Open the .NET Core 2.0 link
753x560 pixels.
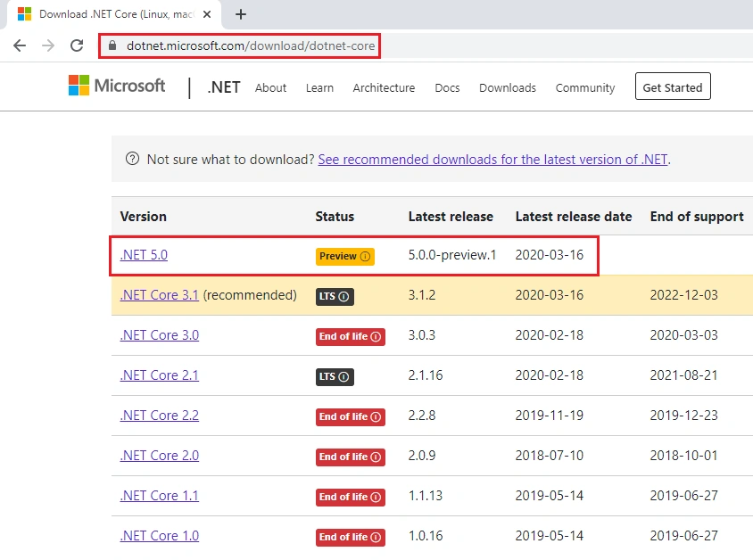click(x=159, y=456)
